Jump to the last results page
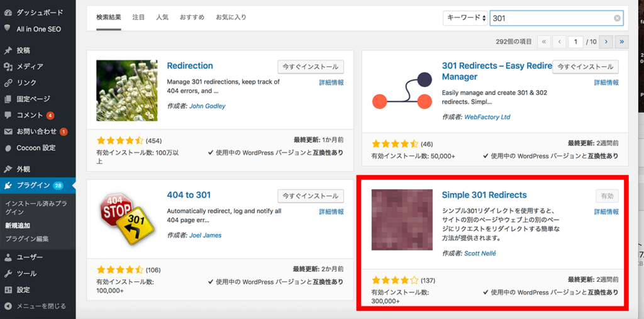This screenshot has height=319, width=644. (x=622, y=42)
